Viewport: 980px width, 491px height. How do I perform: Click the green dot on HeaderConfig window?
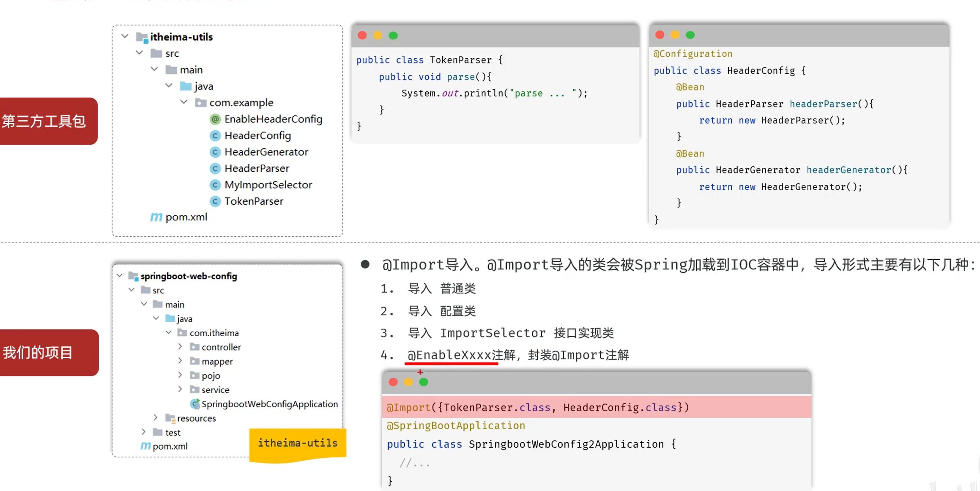(690, 35)
